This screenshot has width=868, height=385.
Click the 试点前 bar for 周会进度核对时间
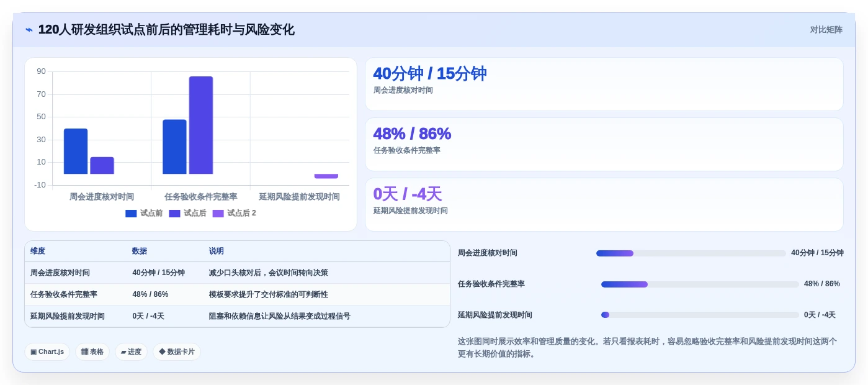pyautogui.click(x=76, y=152)
